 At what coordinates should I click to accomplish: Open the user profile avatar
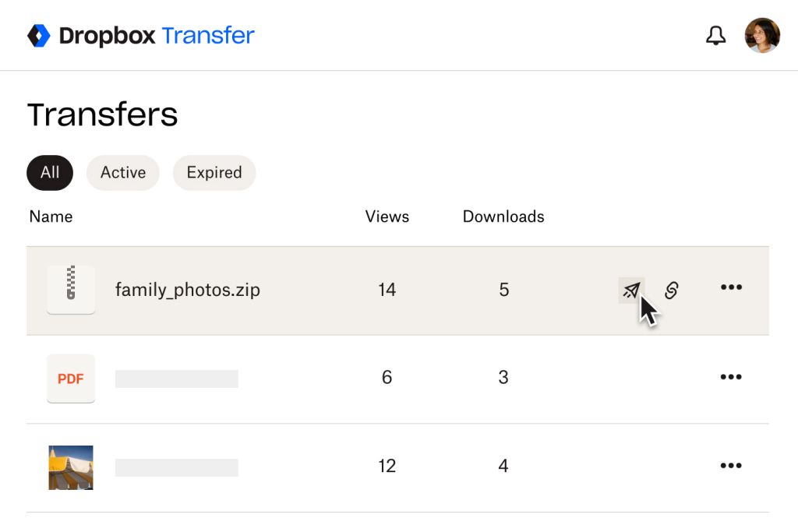coord(762,34)
